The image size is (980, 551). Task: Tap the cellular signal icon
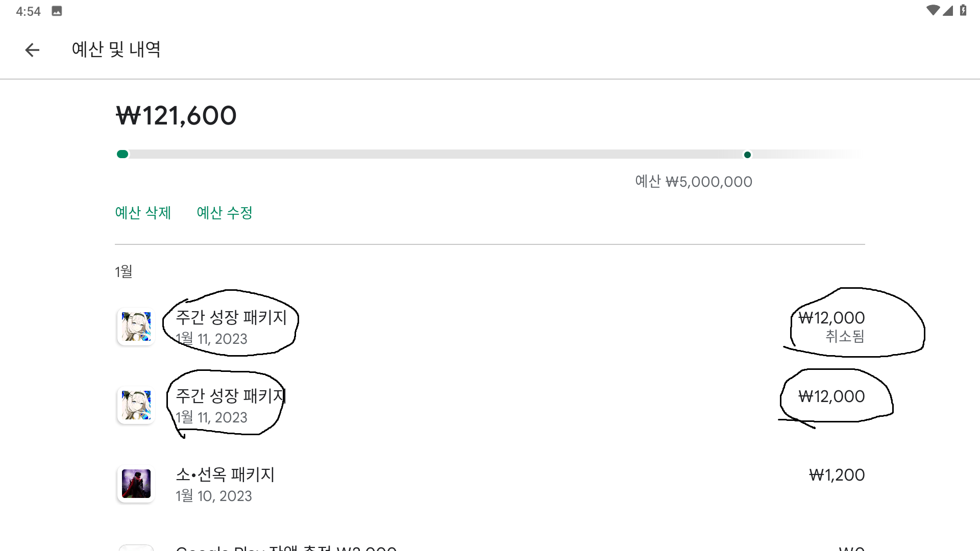pyautogui.click(x=948, y=11)
